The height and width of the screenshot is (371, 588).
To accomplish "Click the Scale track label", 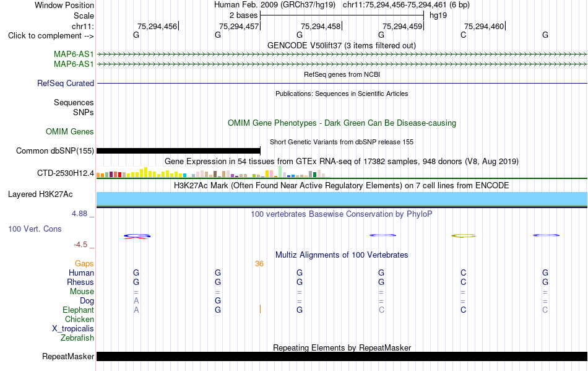I will point(84,15).
